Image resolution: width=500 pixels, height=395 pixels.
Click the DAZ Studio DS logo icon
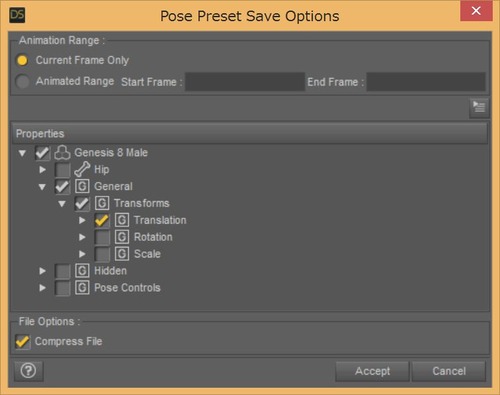point(17,15)
